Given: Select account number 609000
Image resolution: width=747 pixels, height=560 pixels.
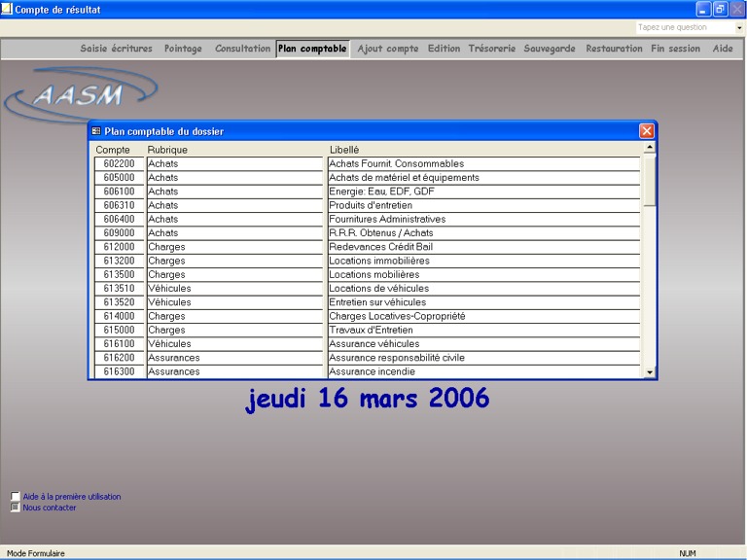Looking at the screenshot, I should (x=119, y=233).
